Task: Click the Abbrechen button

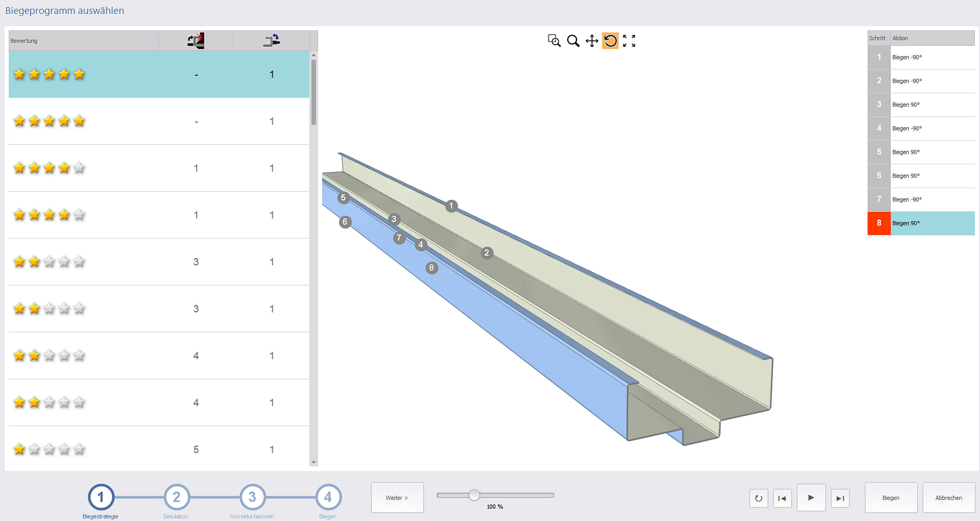Action: tap(948, 498)
